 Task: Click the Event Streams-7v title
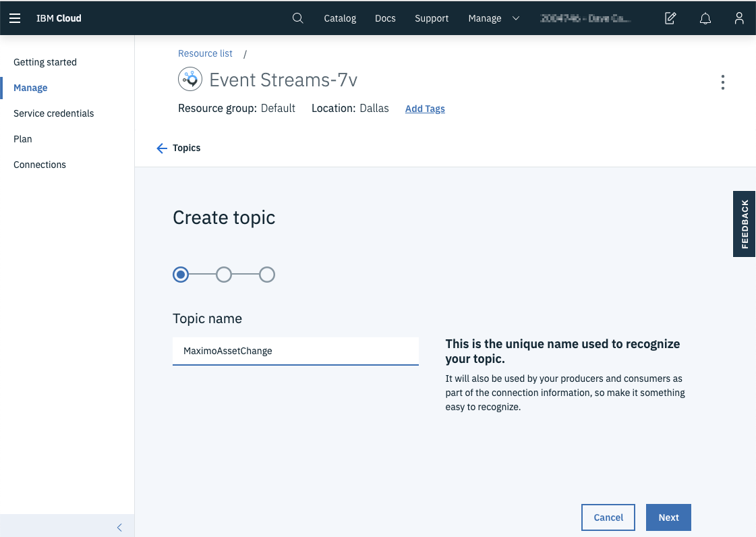pos(283,80)
